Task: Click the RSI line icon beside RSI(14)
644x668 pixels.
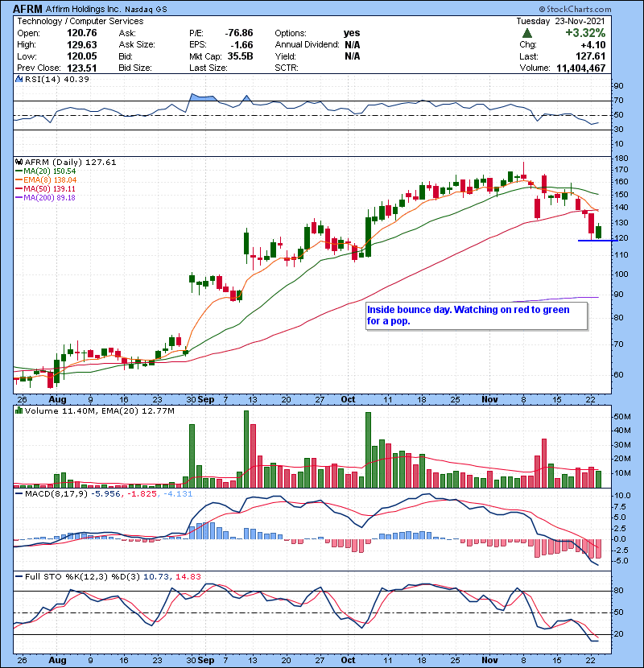Action: [19, 79]
